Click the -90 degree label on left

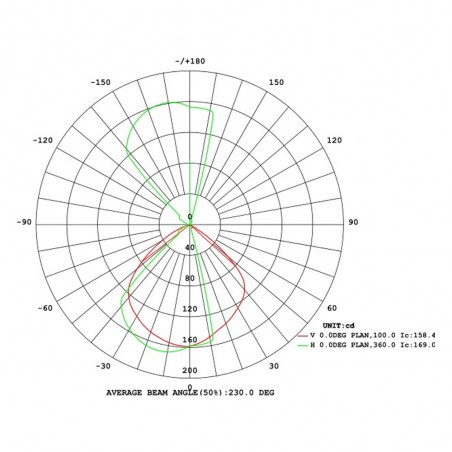(x=24, y=222)
